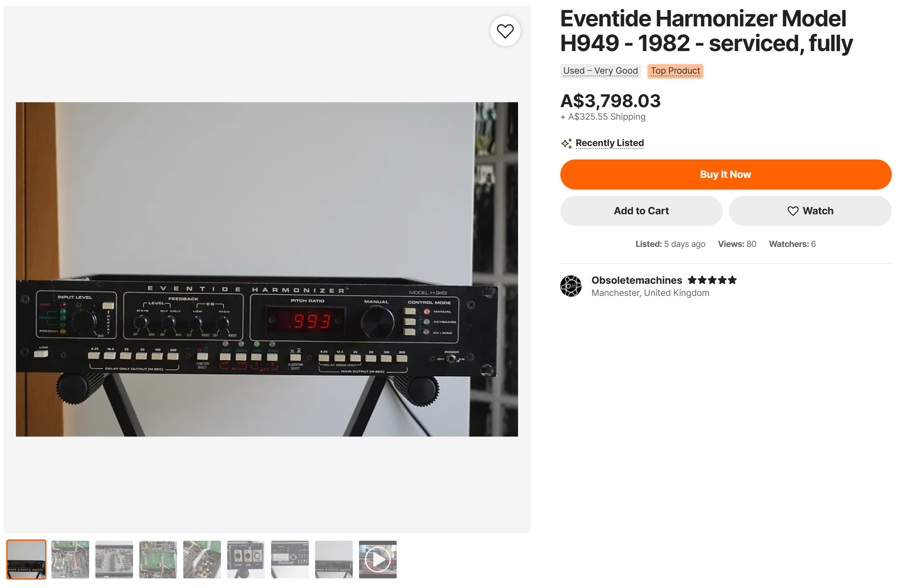Click the seller avatar logo
This screenshot has height=588, width=898.
pos(571,286)
